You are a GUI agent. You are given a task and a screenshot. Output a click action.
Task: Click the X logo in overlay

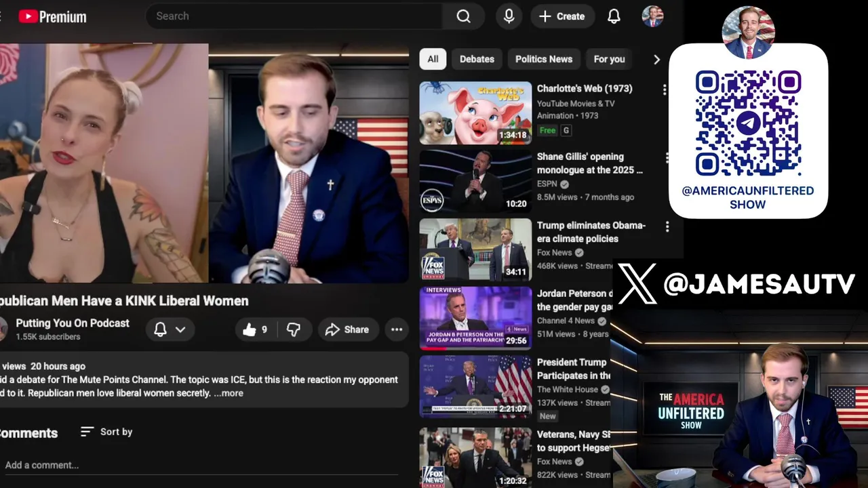click(x=637, y=284)
